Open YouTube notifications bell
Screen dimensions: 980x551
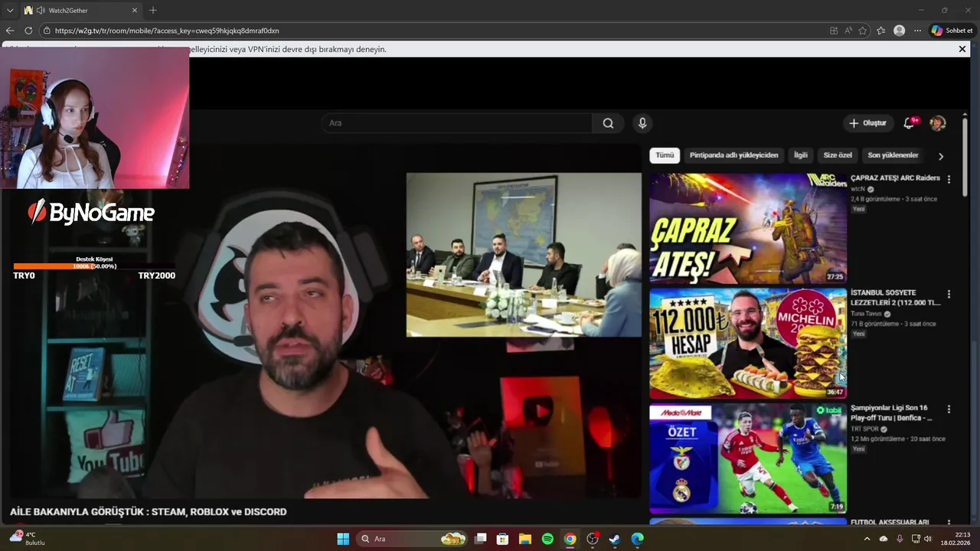pyautogui.click(x=909, y=123)
